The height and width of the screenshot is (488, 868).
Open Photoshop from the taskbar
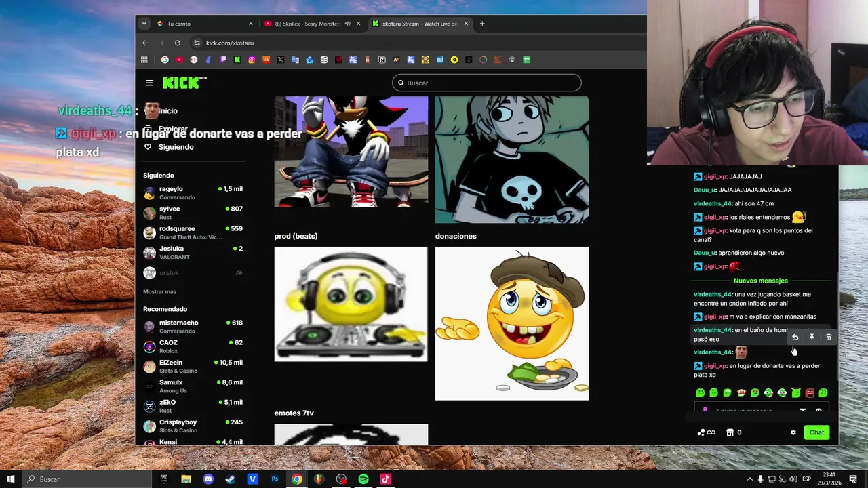pyautogui.click(x=275, y=479)
